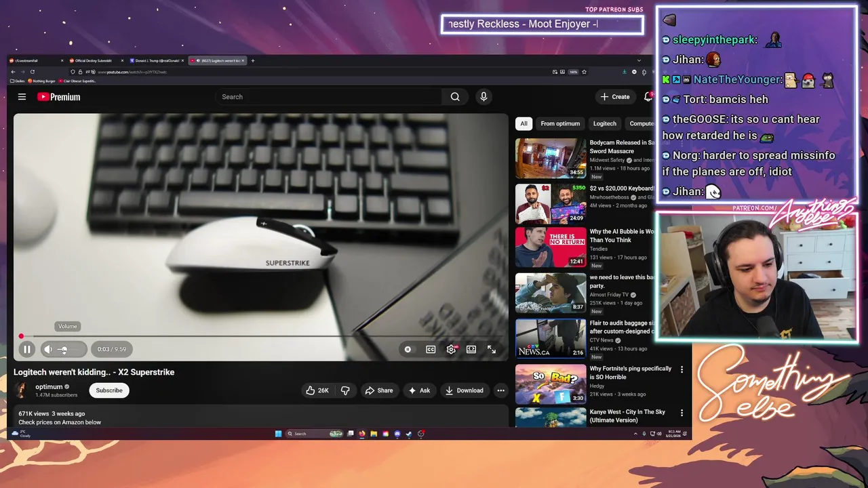This screenshot has width=868, height=488.
Task: Open the YouTube notifications bell
Action: pos(648,97)
